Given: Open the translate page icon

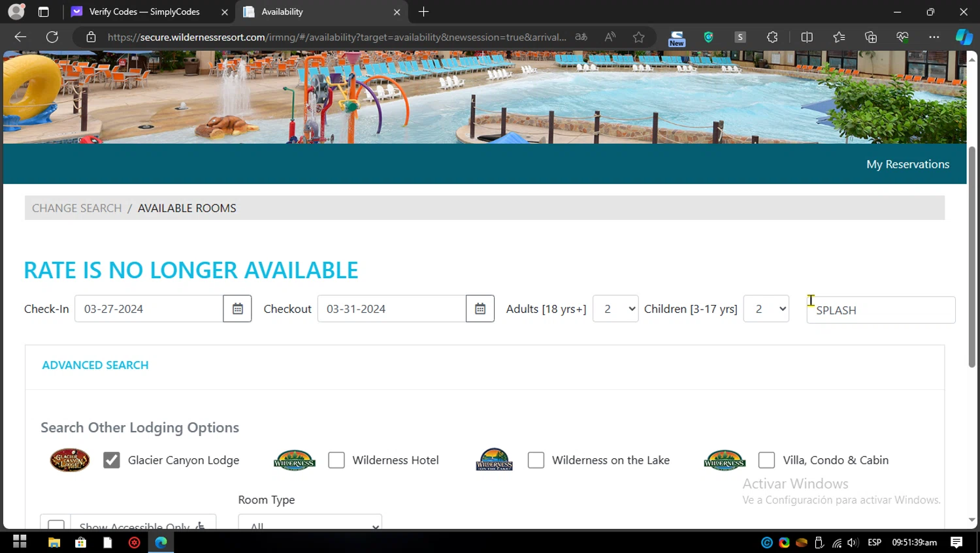Looking at the screenshot, I should coord(581,37).
